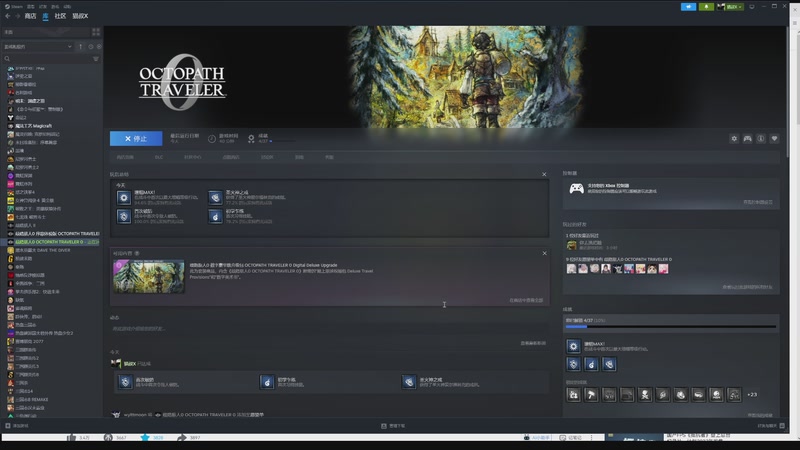Open the account dropdown in title bar
Image resolution: width=800 pixels, height=450 pixels.
730,7
